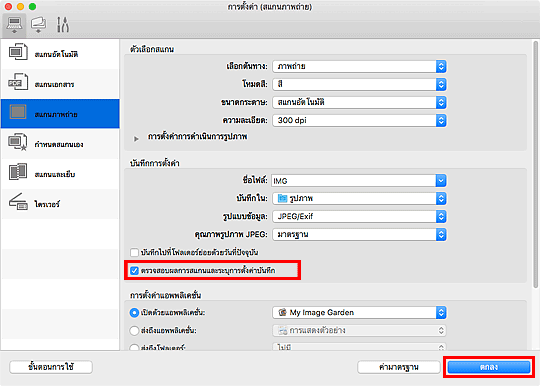Click the Driver scanner icon

tap(18, 202)
